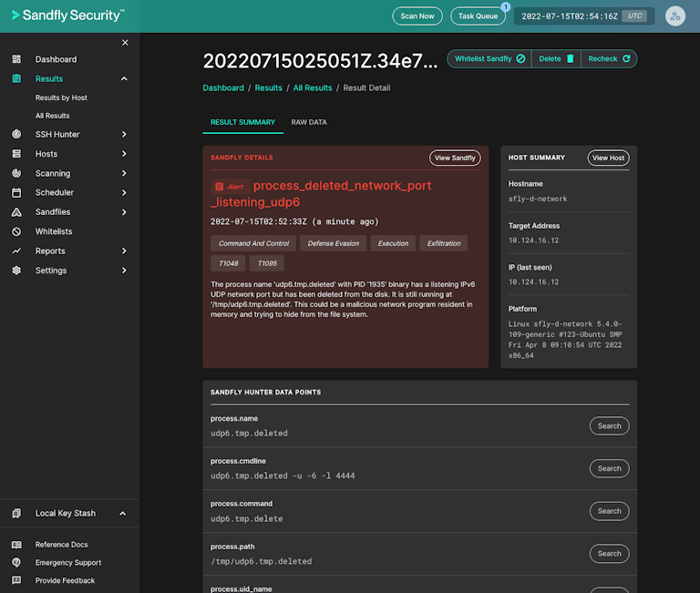This screenshot has height=593, width=700.
Task: Open Results by Host in sidebar
Action: pos(61,97)
